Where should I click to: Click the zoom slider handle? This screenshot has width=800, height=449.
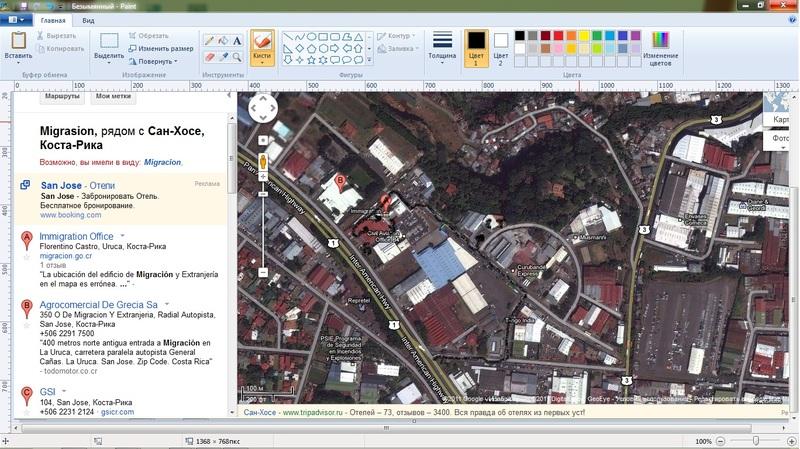tap(756, 441)
